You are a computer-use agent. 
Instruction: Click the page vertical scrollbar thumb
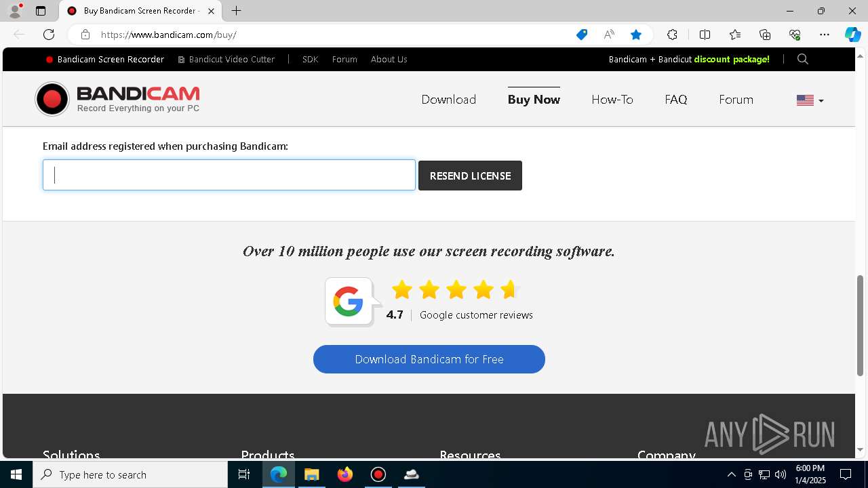pyautogui.click(x=860, y=325)
